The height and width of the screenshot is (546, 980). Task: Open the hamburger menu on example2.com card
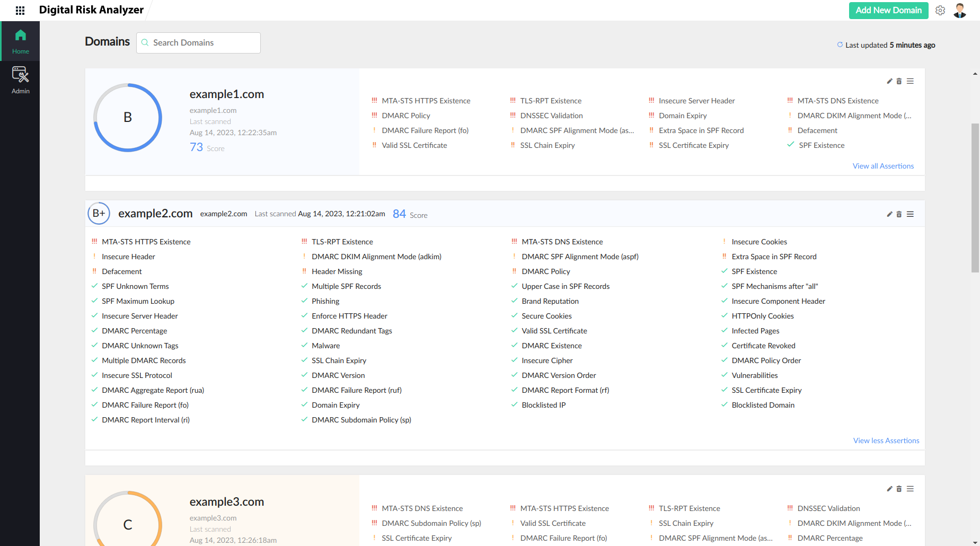(x=911, y=214)
